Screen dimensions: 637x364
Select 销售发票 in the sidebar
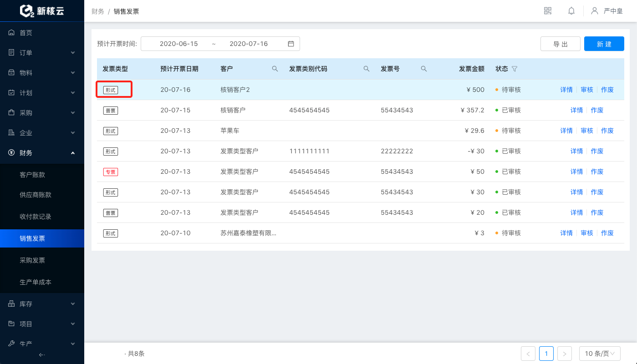point(42,238)
